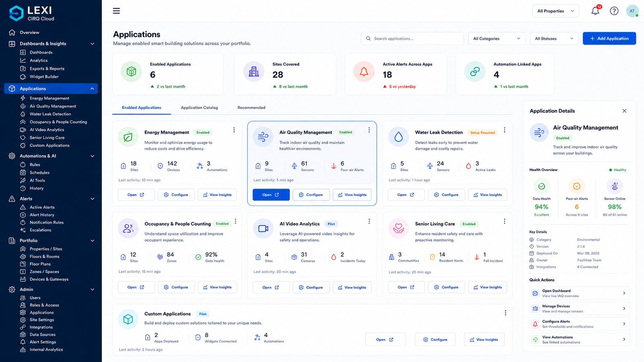Open Custom Applications card options menu
644x362 pixels.
[506, 313]
